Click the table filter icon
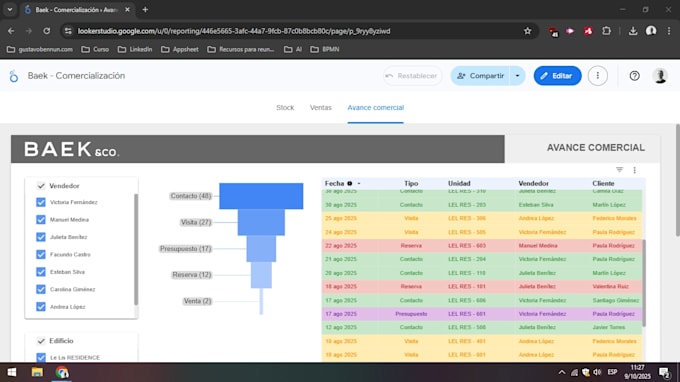680x382 pixels. coord(619,170)
